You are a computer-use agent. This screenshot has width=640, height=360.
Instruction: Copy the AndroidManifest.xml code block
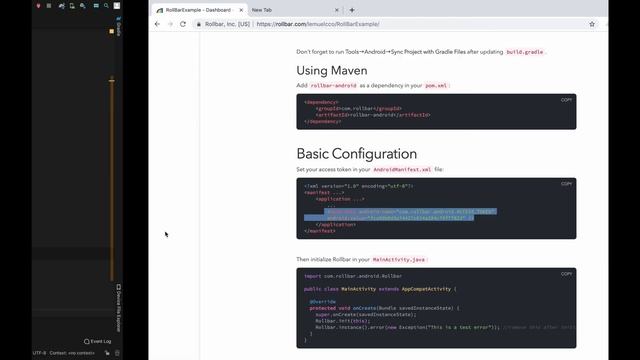(566, 184)
